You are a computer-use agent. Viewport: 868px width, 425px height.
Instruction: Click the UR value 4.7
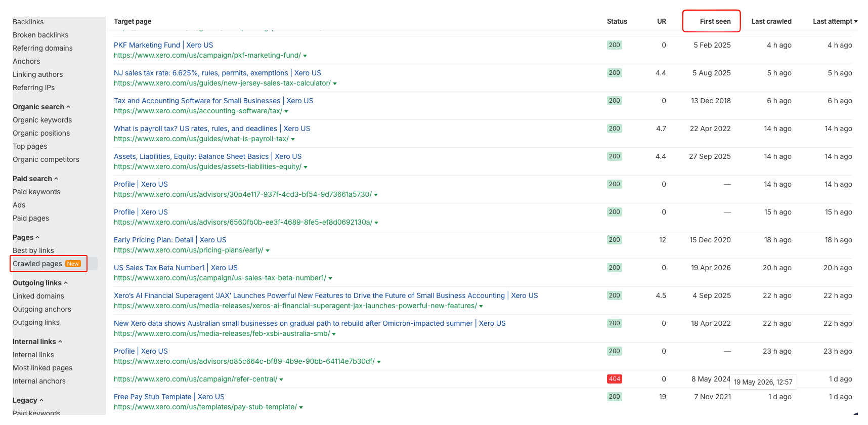(x=661, y=129)
